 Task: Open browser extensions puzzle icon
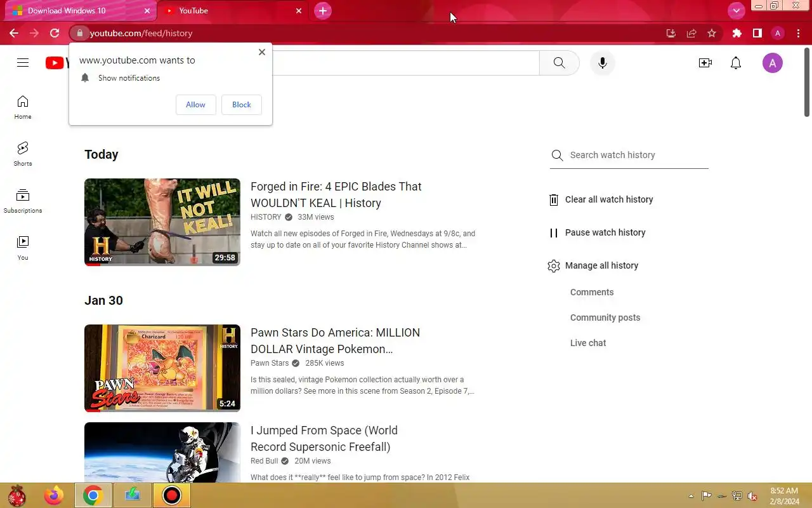[737, 33]
